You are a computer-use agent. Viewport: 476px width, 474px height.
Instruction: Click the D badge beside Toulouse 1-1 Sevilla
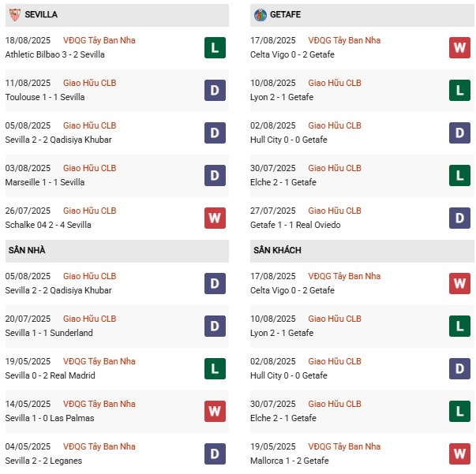coord(215,91)
